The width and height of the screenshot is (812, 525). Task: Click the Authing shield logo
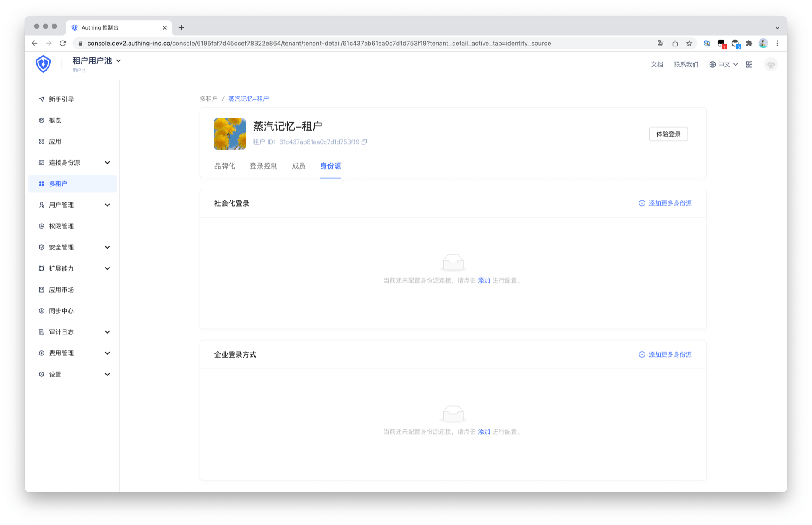pos(43,64)
